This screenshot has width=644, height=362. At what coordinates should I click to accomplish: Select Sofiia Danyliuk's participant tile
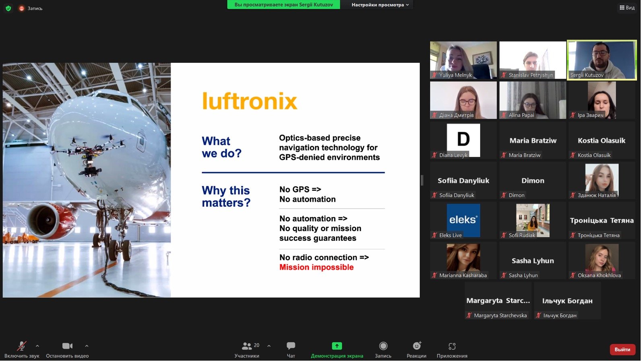463,180
